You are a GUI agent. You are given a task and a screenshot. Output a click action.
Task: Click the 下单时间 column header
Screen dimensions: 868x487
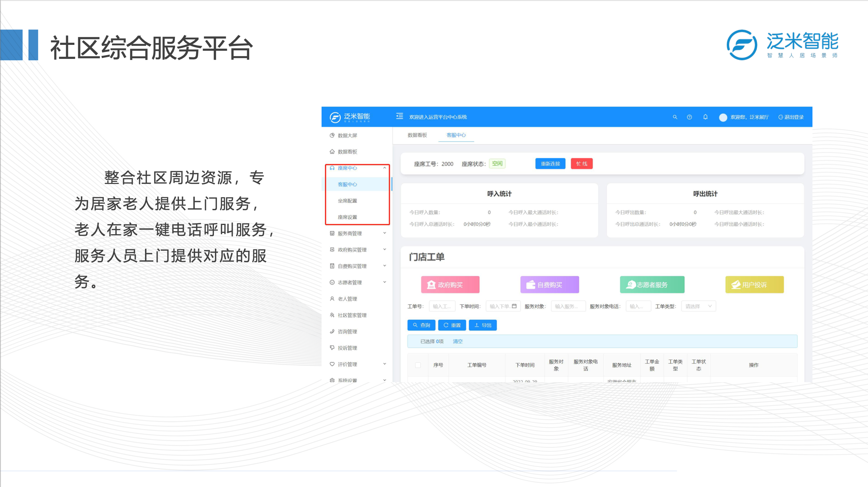coord(525,365)
